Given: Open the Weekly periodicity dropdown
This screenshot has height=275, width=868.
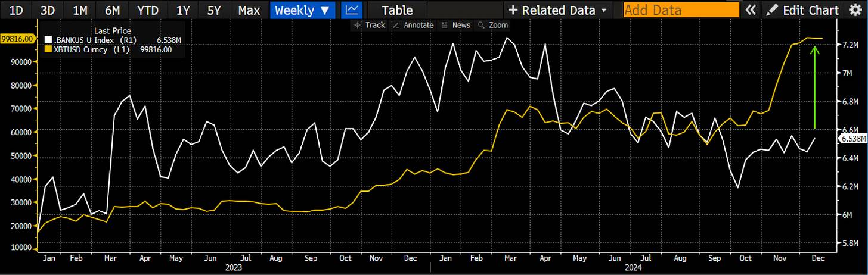Looking at the screenshot, I should 302,10.
